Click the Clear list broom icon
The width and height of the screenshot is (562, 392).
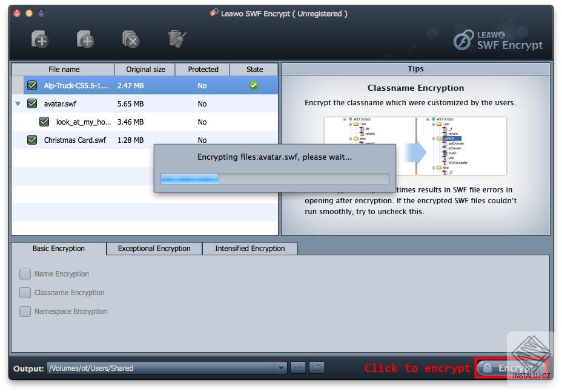[x=177, y=39]
